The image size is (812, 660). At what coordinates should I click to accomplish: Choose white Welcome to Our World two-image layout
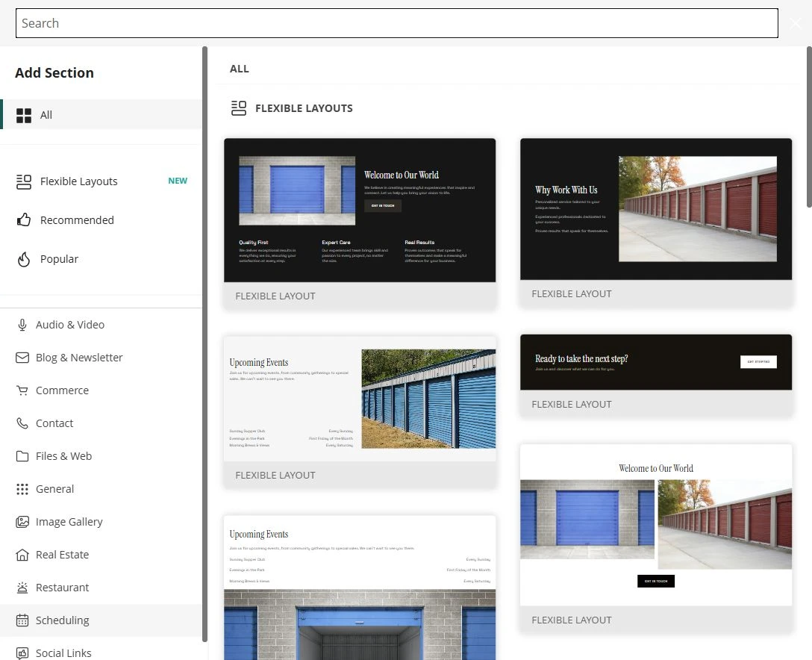click(655, 525)
